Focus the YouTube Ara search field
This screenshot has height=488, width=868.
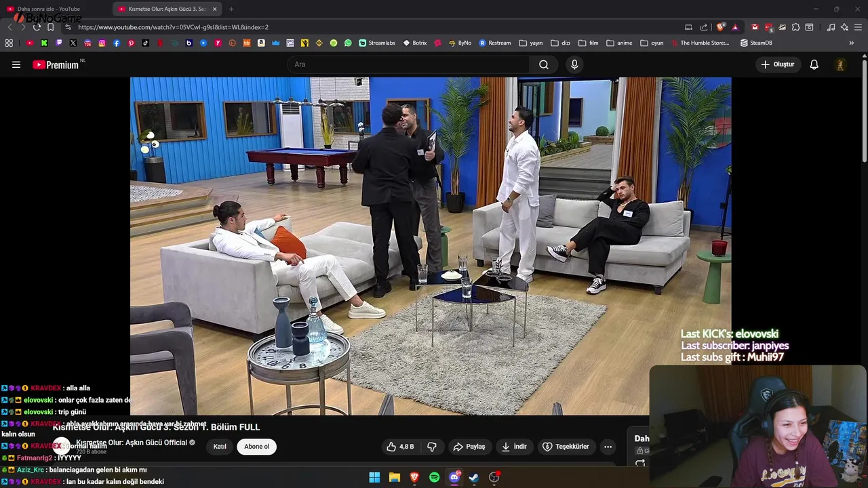coord(409,64)
